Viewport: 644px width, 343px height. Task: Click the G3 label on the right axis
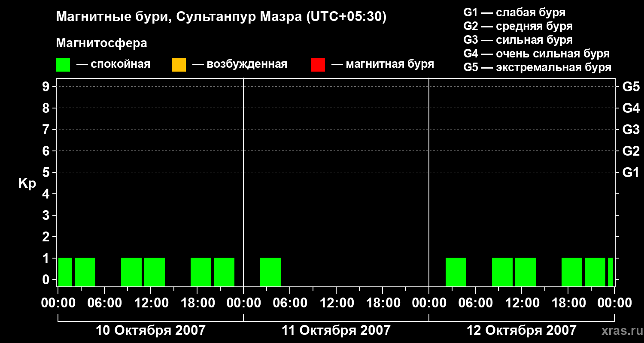(631, 130)
